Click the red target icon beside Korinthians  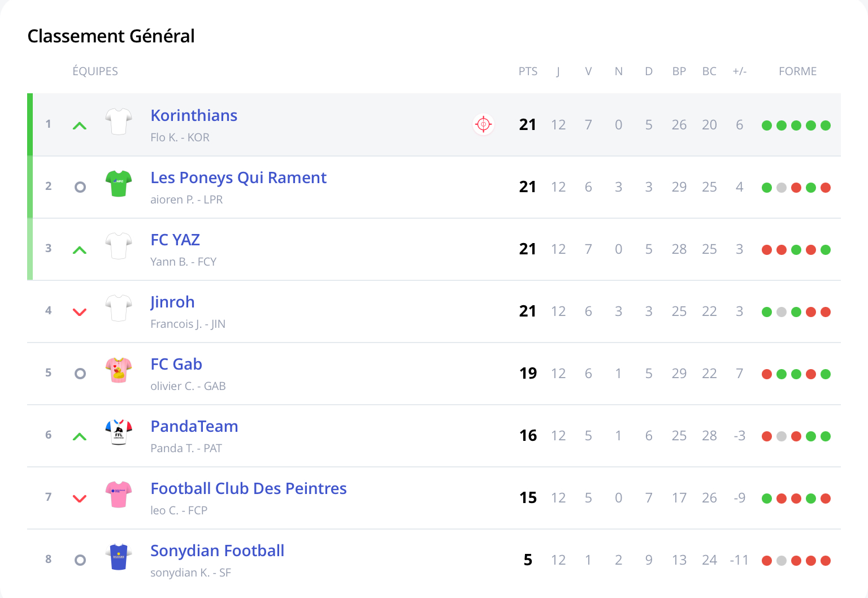[x=483, y=124]
